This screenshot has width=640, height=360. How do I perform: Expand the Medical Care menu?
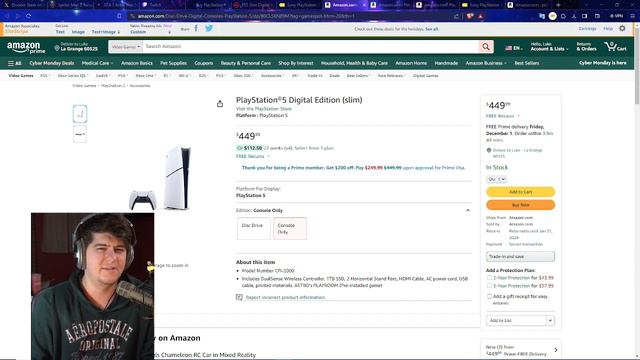pos(97,63)
